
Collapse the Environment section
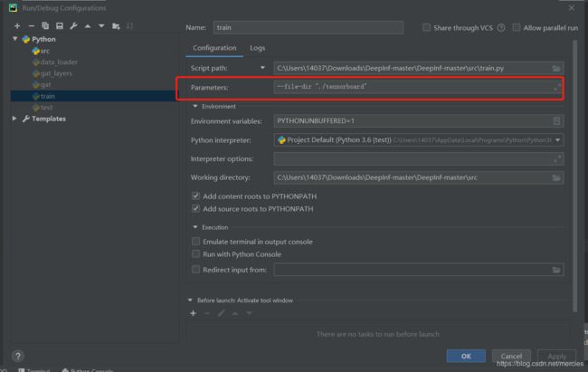(195, 107)
